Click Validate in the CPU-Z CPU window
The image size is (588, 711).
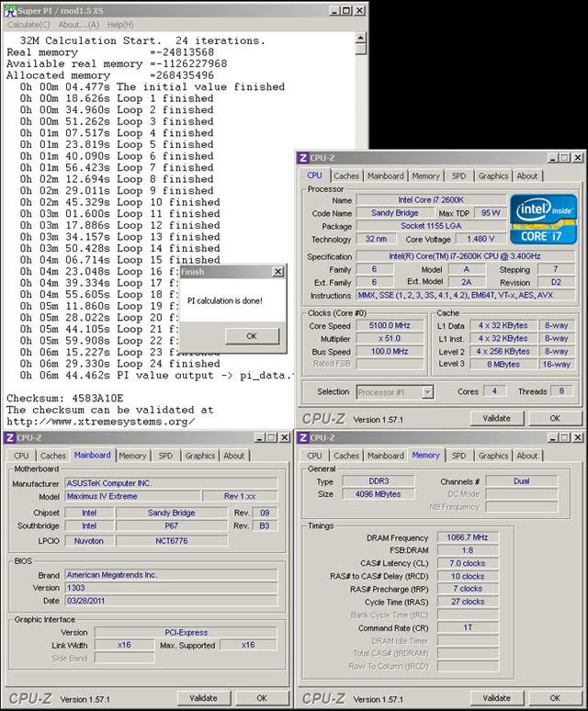point(496,418)
